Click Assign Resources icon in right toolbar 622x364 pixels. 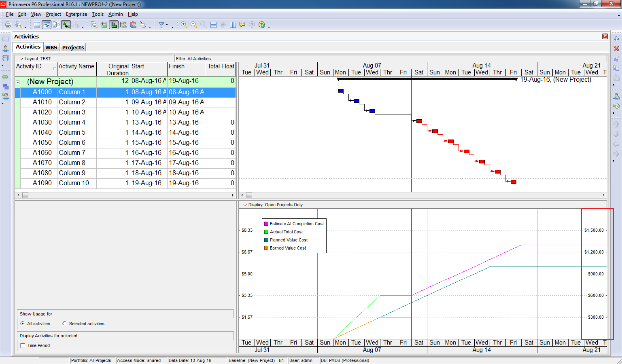click(616, 96)
